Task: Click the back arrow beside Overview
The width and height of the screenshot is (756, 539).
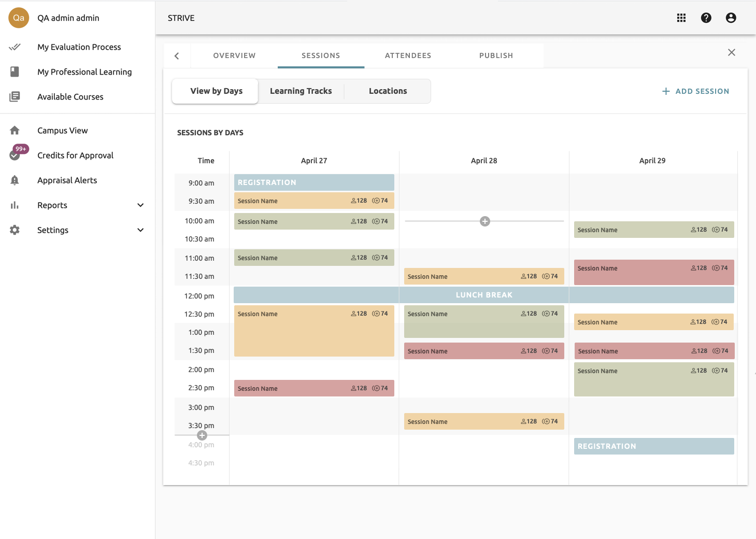Action: tap(177, 56)
